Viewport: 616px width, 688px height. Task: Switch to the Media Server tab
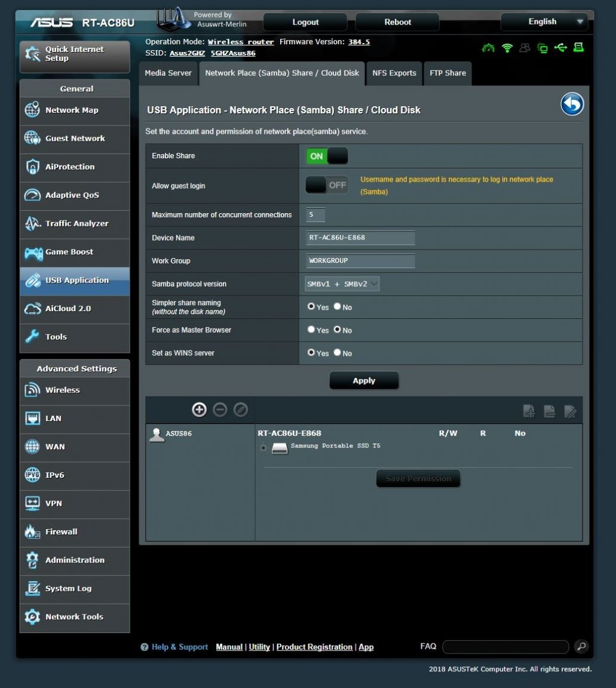tap(168, 73)
